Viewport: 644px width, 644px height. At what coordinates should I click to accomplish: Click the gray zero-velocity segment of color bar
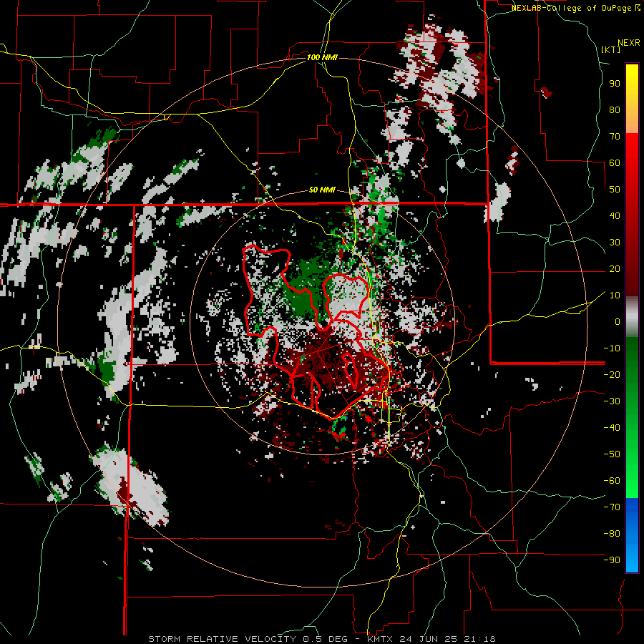tap(632, 316)
